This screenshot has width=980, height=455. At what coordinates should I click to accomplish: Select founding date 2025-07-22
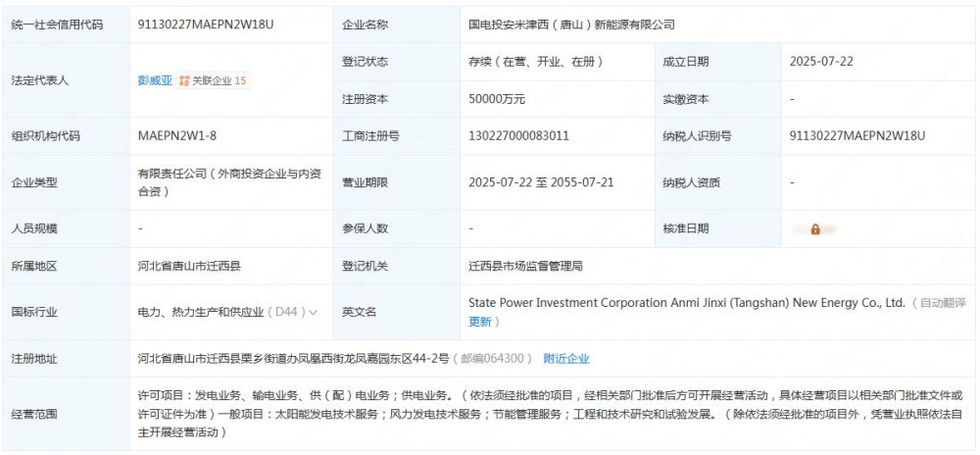tap(821, 62)
